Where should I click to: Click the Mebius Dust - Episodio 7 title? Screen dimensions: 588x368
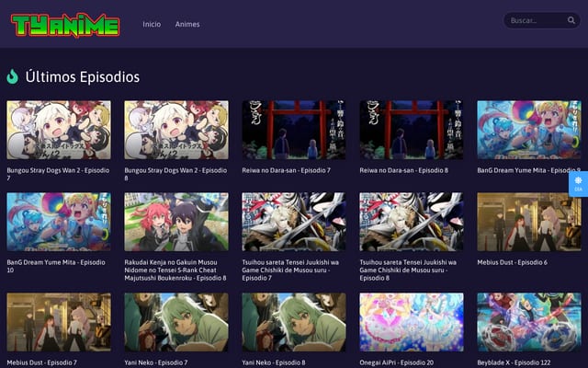(42, 362)
